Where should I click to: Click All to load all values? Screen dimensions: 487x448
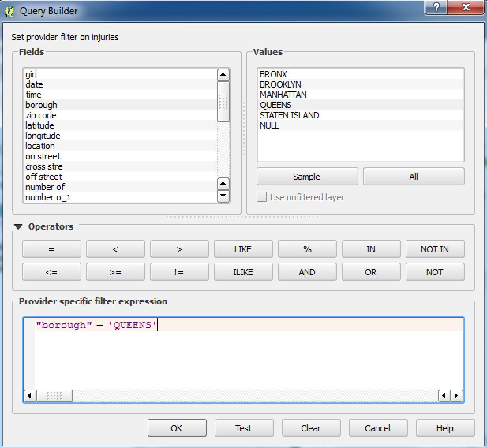point(413,176)
